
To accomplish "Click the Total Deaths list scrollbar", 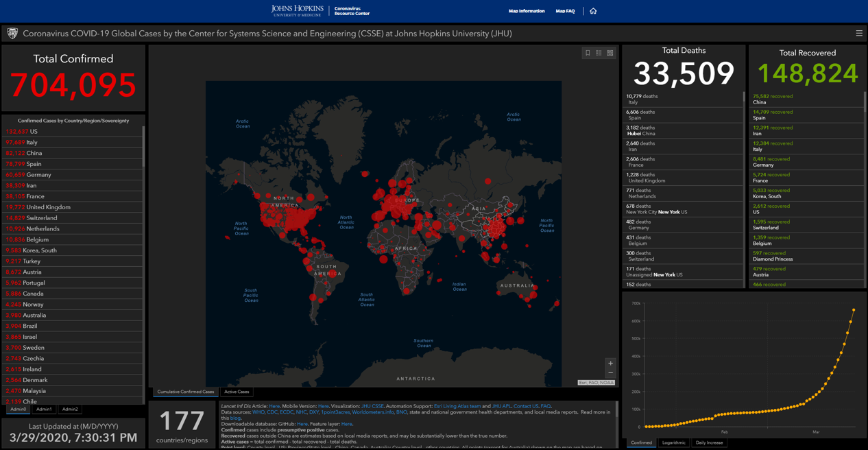I will (x=743, y=98).
